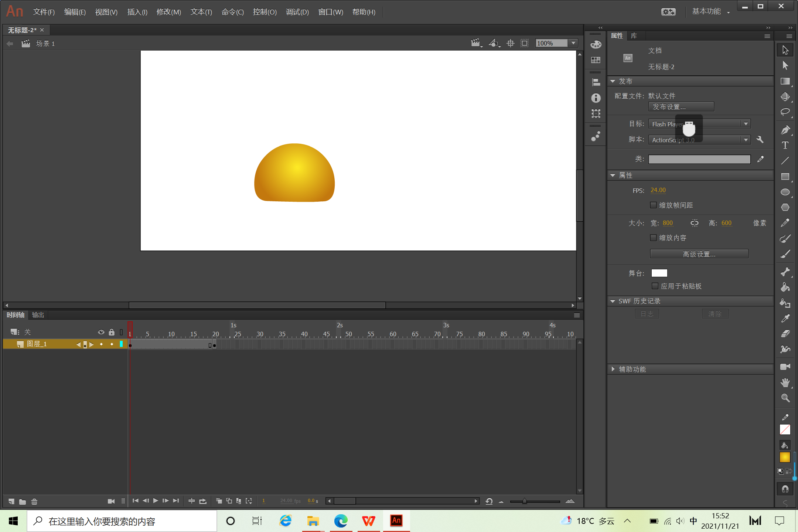Image resolution: width=798 pixels, height=532 pixels.
Task: Open the stage zoom 100% dropdown
Action: [573, 43]
